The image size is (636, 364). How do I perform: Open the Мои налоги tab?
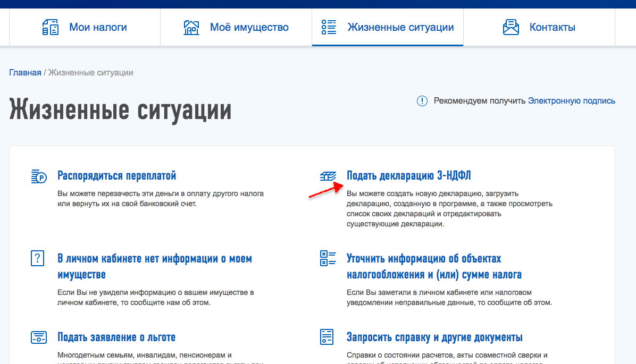(98, 27)
